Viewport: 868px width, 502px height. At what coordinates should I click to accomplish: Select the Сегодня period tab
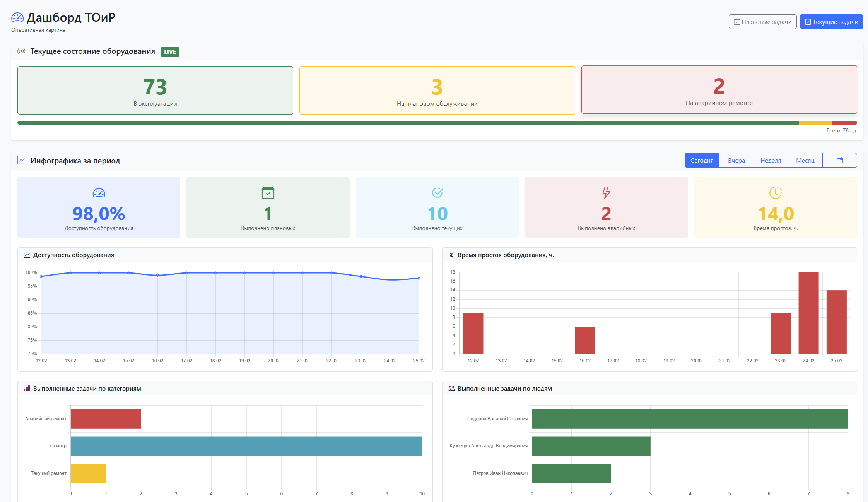pyautogui.click(x=702, y=160)
